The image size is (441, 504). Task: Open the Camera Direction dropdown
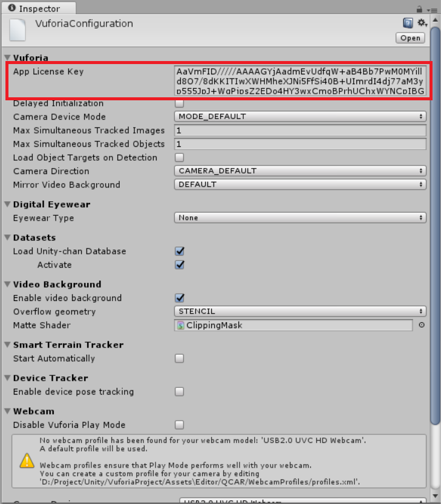tap(300, 170)
